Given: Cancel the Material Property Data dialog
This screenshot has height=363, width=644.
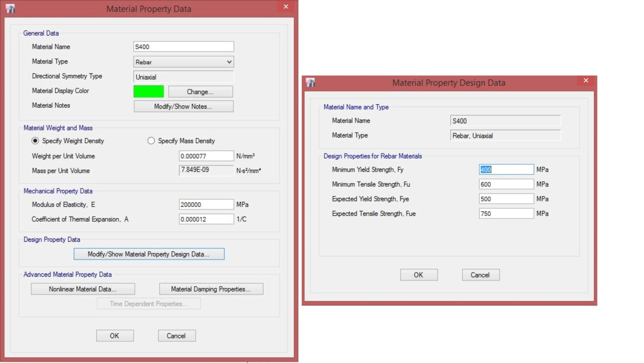Looking at the screenshot, I should pyautogui.click(x=177, y=336).
